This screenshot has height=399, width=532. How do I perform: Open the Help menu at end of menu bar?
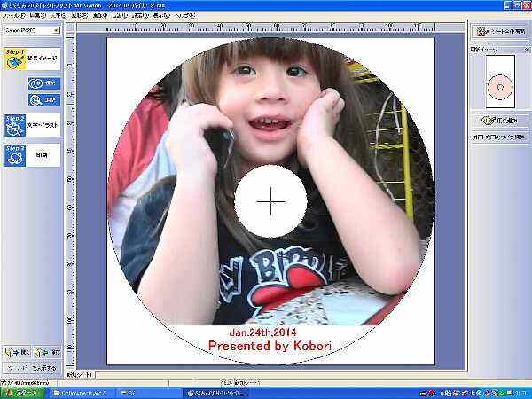[x=185, y=16]
